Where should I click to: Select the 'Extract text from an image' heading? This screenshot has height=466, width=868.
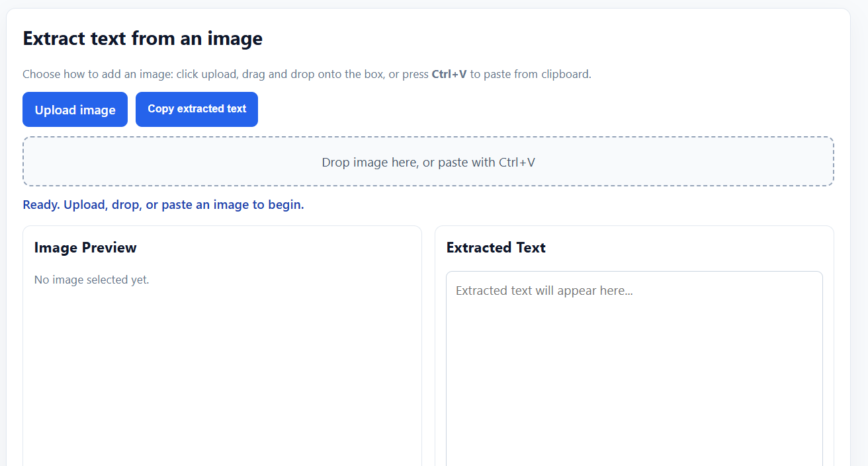click(x=142, y=38)
